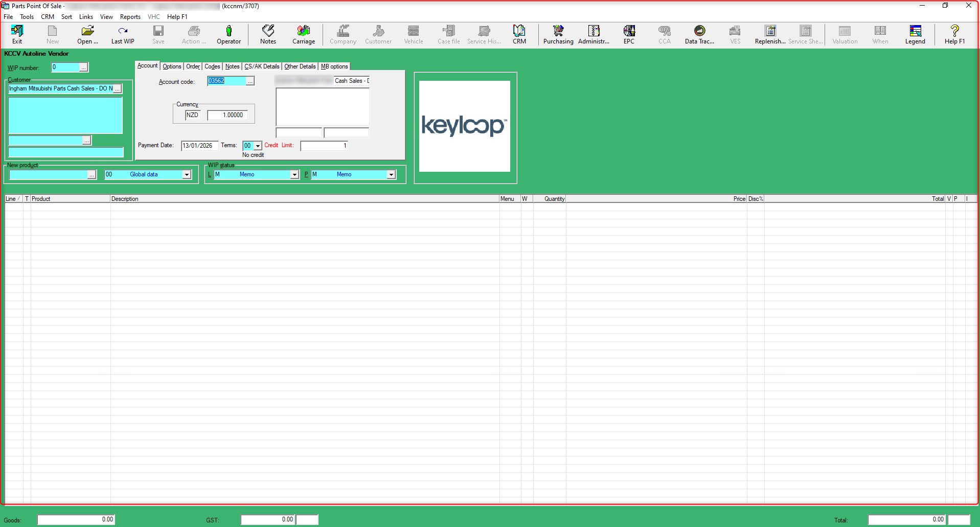Open Service History toolbar icon
Screen dimensions: 980x527
tap(484, 35)
